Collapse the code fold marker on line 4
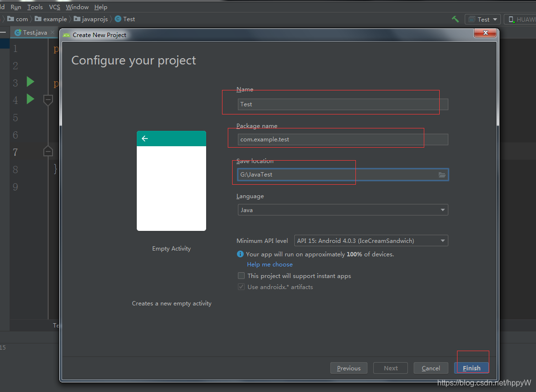The image size is (536, 392). pos(48,100)
